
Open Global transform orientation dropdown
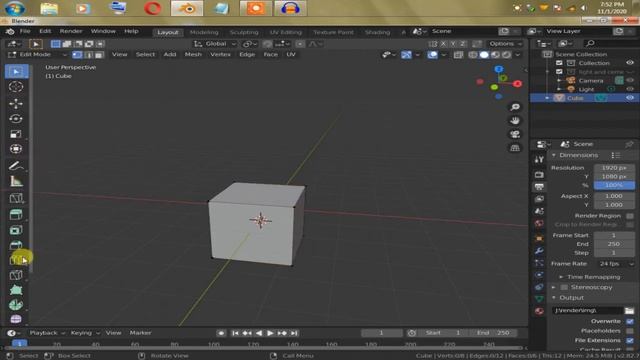pos(215,44)
